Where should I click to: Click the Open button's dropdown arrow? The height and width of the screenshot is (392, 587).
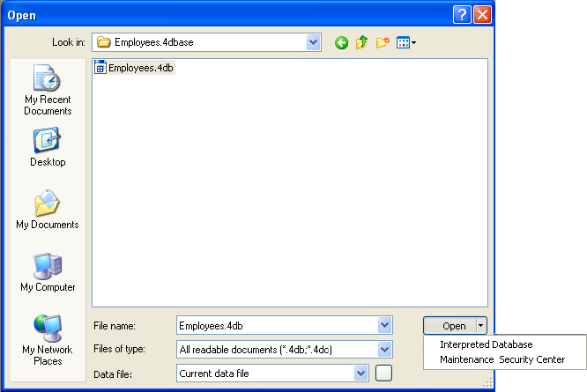point(481,326)
